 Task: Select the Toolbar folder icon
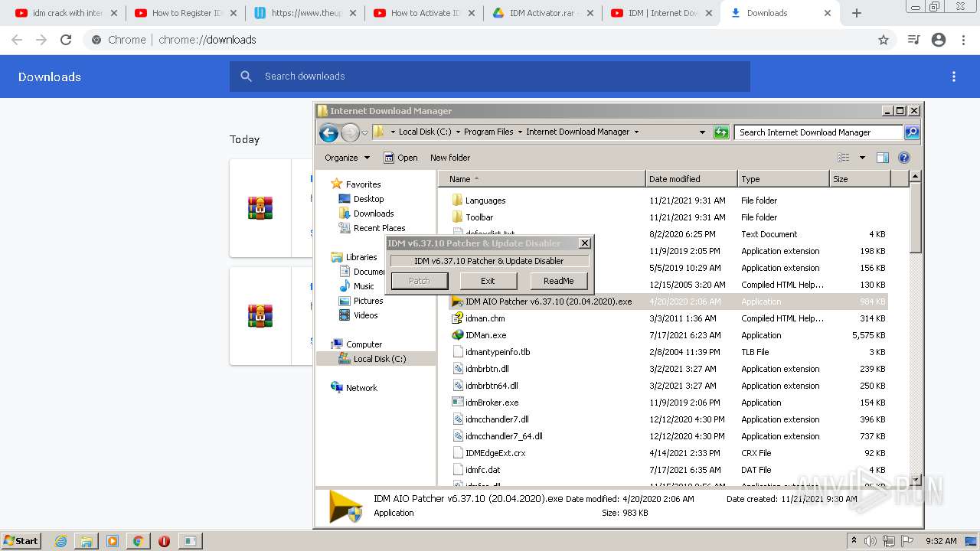pyautogui.click(x=457, y=217)
